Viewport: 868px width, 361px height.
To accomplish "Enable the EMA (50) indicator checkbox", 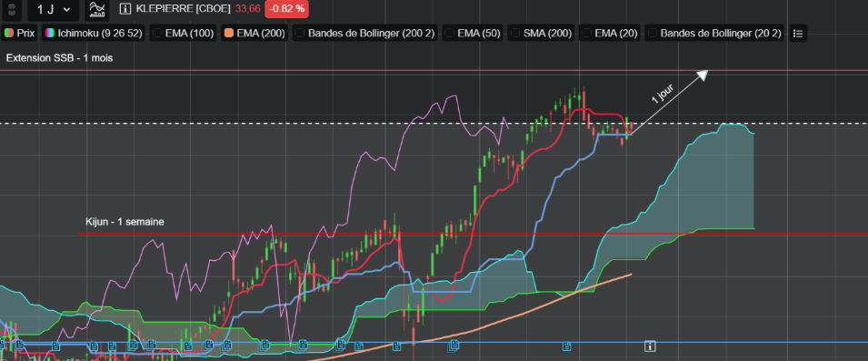I will click(449, 34).
